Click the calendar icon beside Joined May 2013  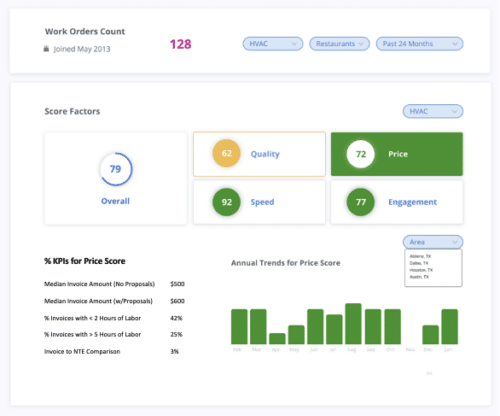coord(46,49)
